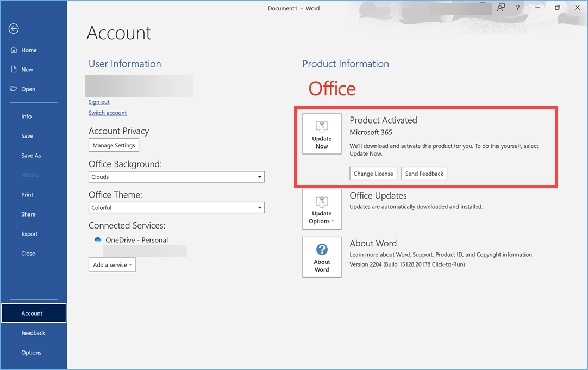
Task: Click the feedback person icon in title bar
Action: (x=501, y=8)
